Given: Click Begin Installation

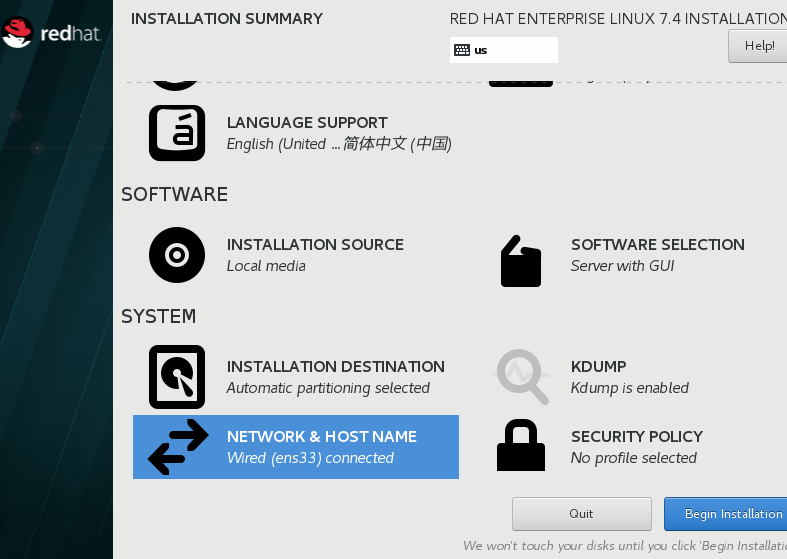Looking at the screenshot, I should coord(726,514).
